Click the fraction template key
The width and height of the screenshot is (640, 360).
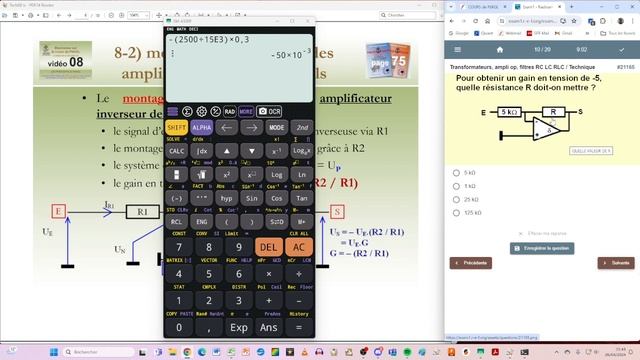176,175
